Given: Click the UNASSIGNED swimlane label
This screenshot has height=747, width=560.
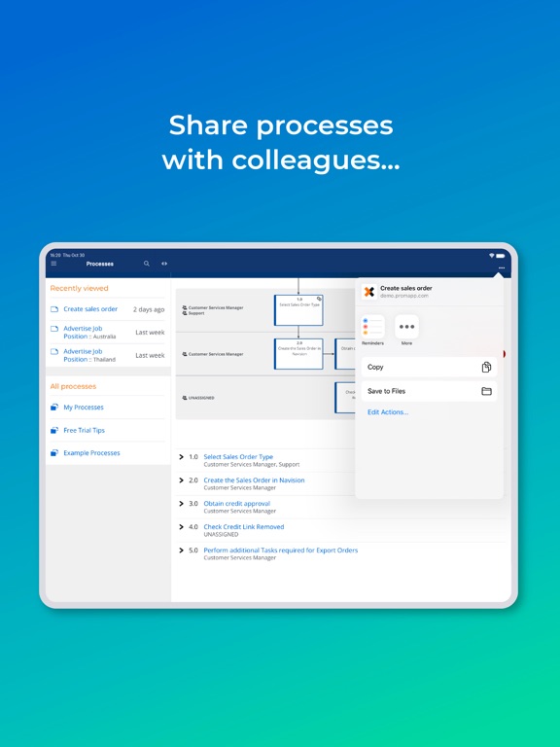Looking at the screenshot, I should [198, 398].
